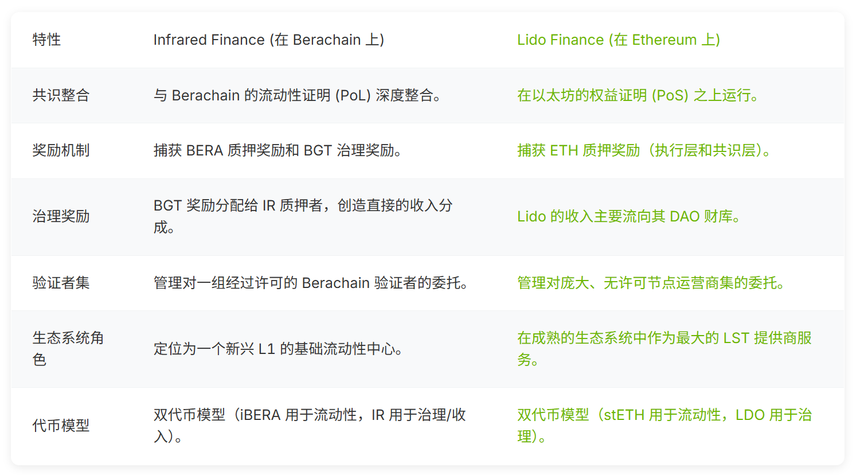
Task: Click the 代币模型 row label
Action: (61, 426)
